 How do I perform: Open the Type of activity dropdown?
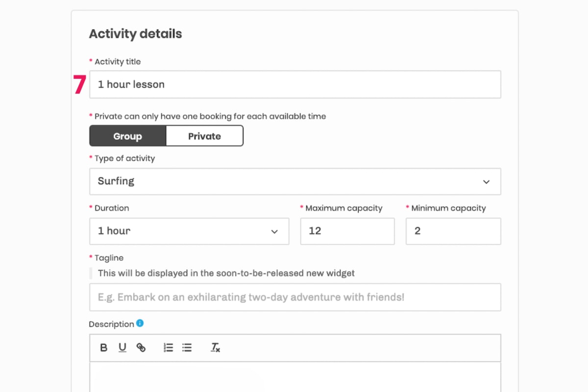[x=295, y=181]
